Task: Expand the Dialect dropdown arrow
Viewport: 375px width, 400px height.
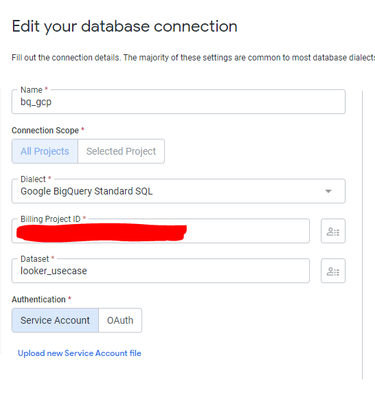Action: [x=328, y=191]
